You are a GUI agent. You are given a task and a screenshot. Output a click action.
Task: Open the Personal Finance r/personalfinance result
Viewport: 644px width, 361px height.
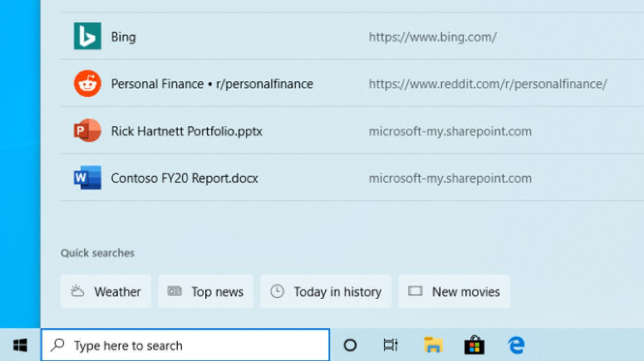tap(212, 84)
